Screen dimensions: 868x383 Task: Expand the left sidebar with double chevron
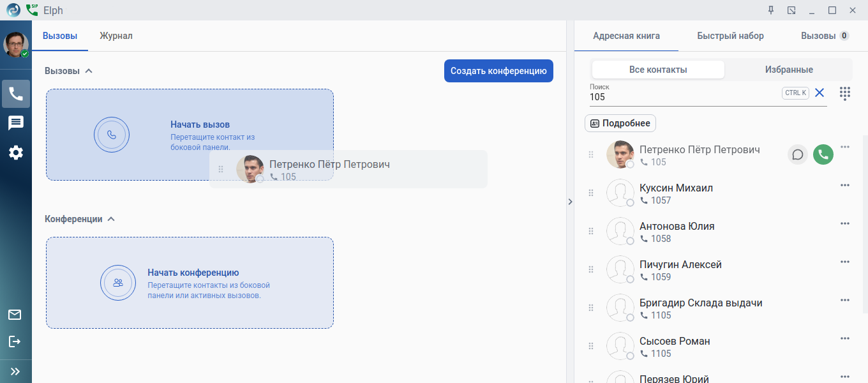tap(15, 371)
